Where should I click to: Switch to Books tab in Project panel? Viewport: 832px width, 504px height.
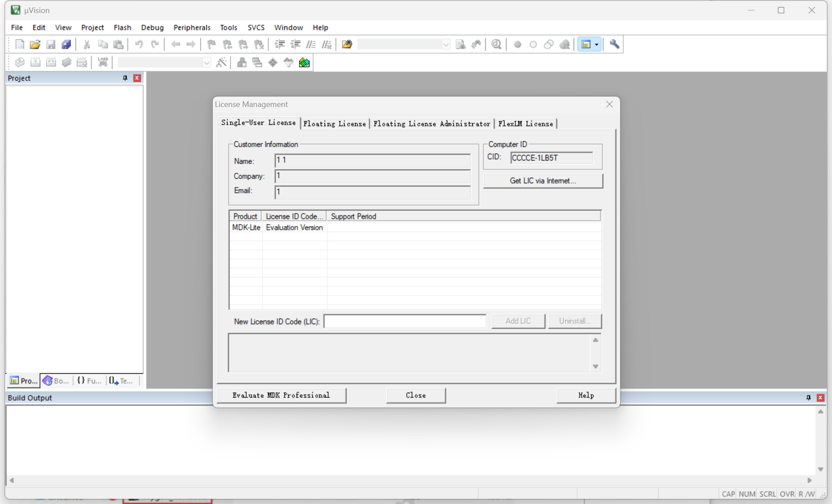coord(56,381)
